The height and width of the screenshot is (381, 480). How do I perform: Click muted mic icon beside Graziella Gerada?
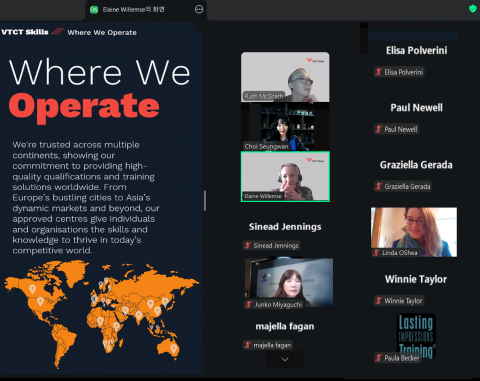[379, 186]
